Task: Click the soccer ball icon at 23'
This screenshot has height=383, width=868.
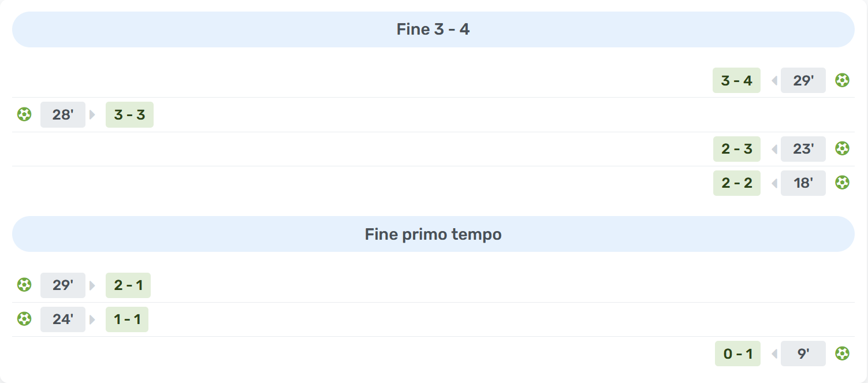Action: click(842, 149)
